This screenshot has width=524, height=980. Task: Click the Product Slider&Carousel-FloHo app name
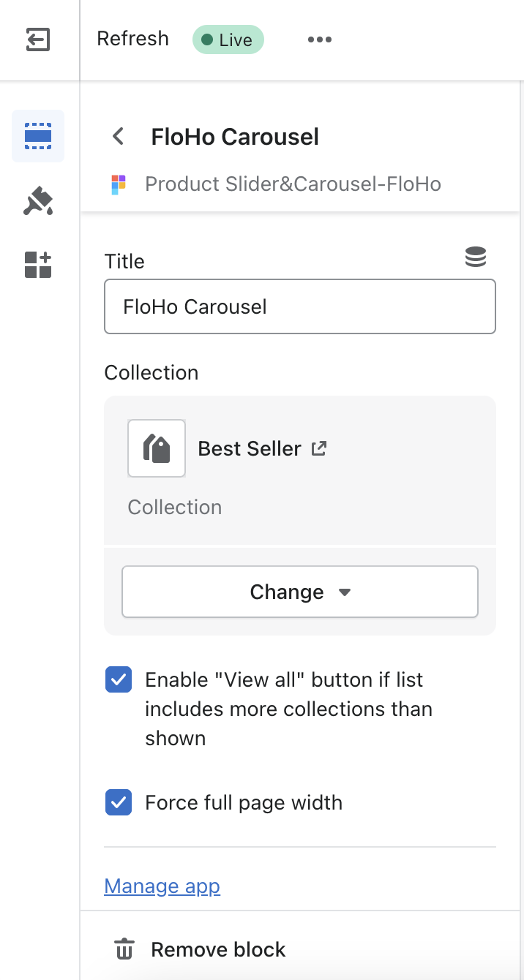pyautogui.click(x=293, y=184)
